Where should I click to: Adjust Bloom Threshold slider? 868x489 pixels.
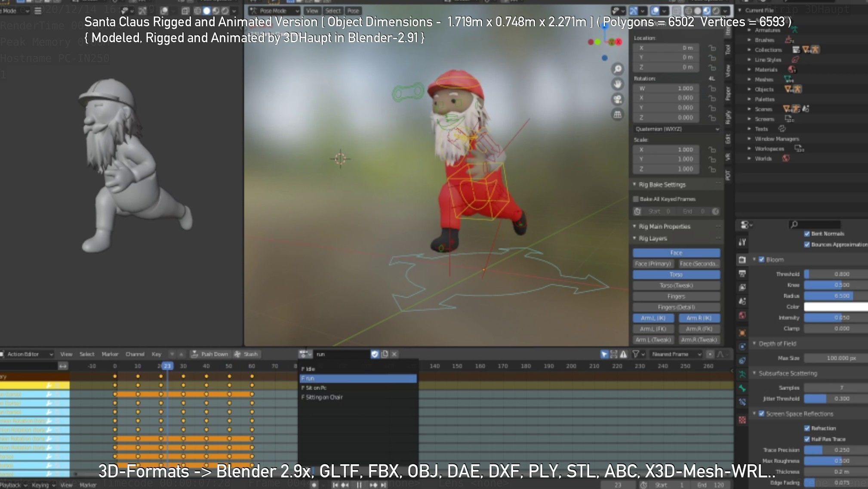836,274
